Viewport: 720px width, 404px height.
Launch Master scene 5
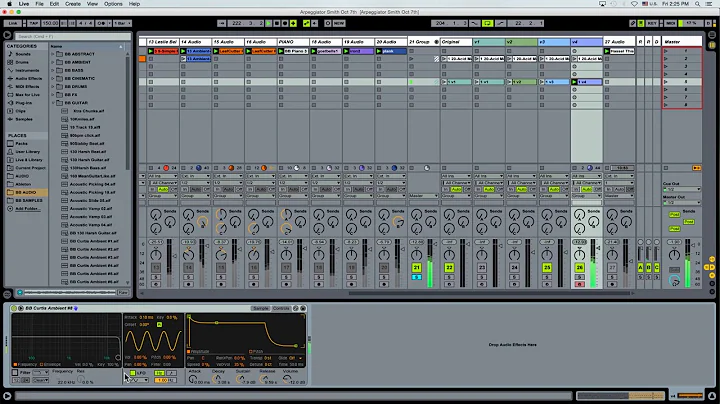coord(666,82)
